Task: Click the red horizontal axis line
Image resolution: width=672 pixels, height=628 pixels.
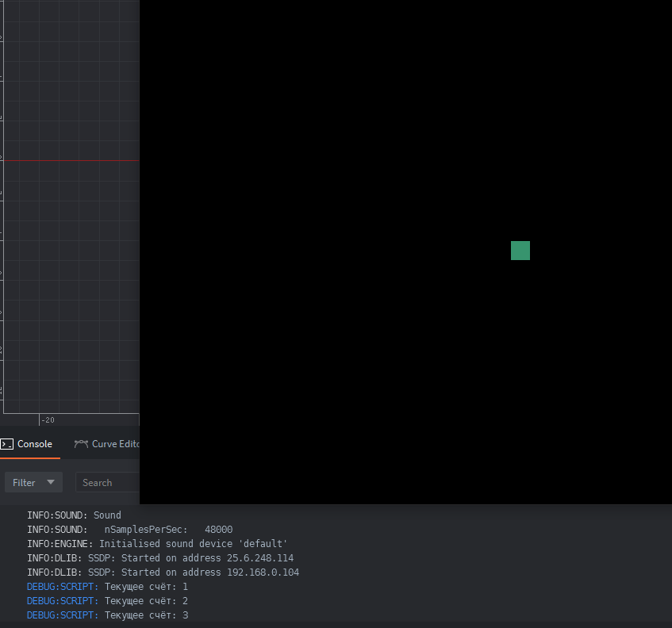Action: (x=71, y=160)
